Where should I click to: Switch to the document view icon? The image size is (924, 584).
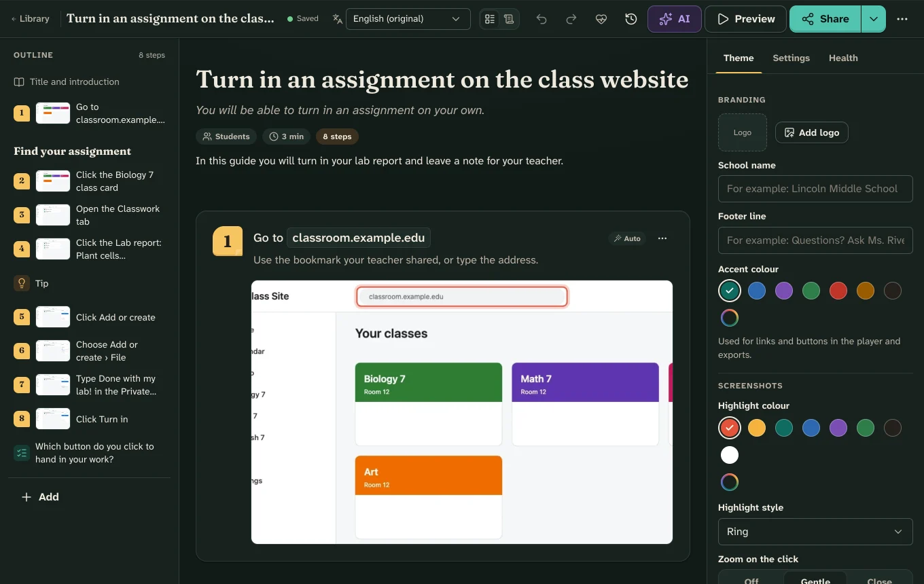pyautogui.click(x=509, y=19)
